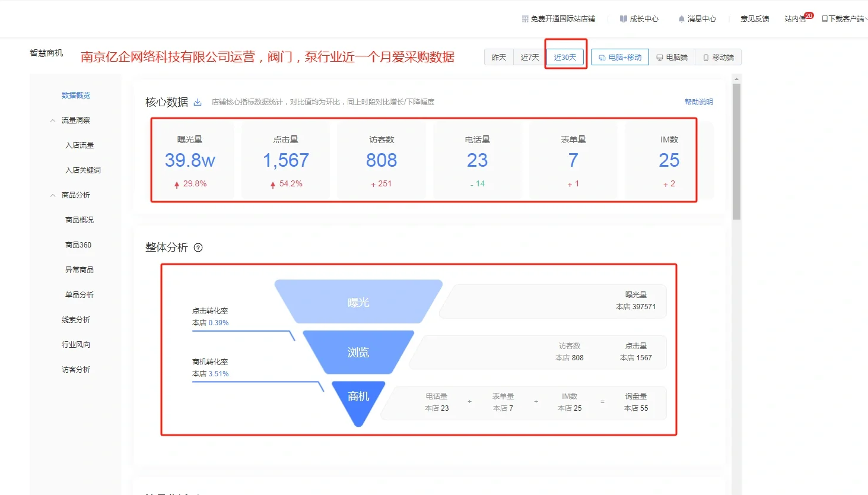Open the 整体分析 help question-mark icon
The height and width of the screenshot is (495, 868).
(199, 247)
